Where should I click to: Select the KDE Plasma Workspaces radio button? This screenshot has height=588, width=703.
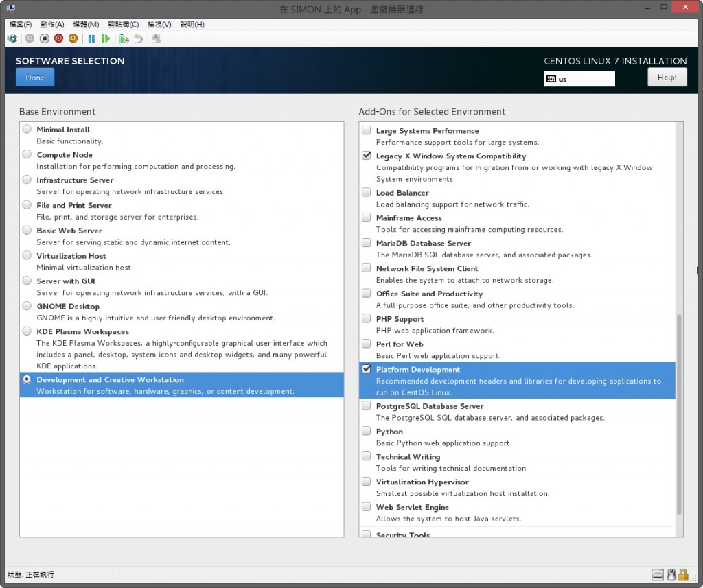click(27, 331)
